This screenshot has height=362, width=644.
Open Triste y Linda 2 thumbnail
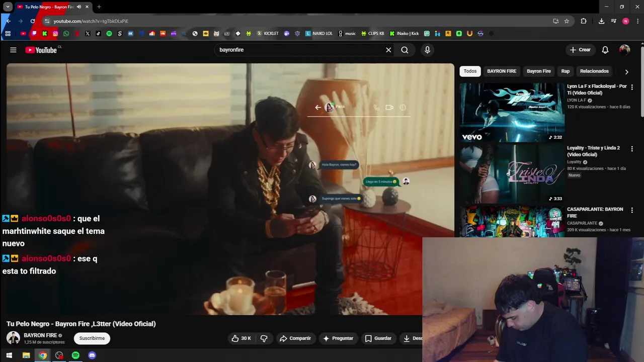click(512, 174)
